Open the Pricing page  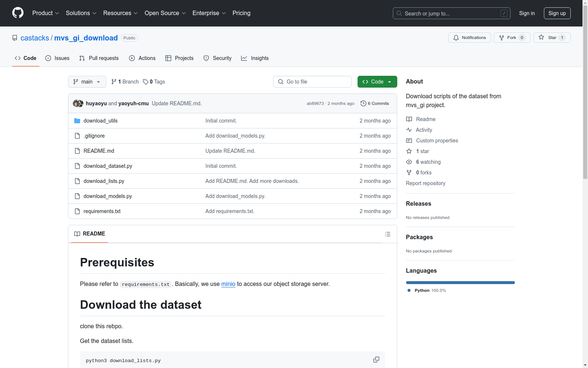tap(241, 13)
